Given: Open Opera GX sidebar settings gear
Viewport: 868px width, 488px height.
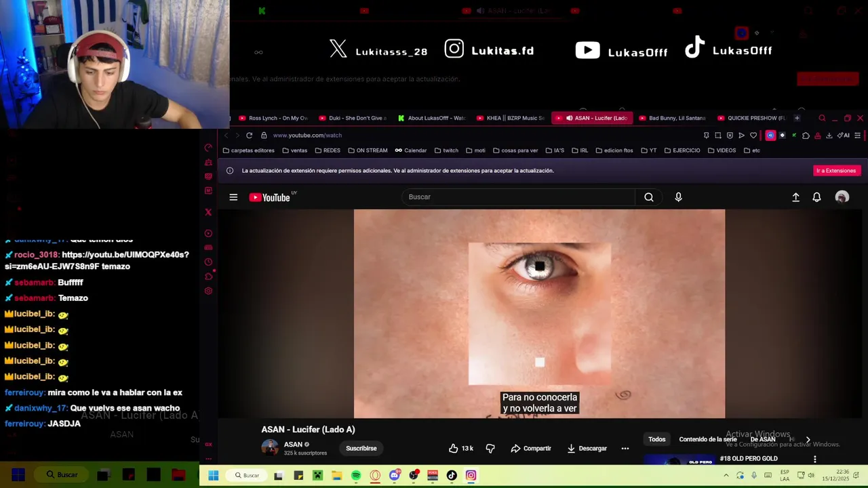Looking at the screenshot, I should coord(208,291).
